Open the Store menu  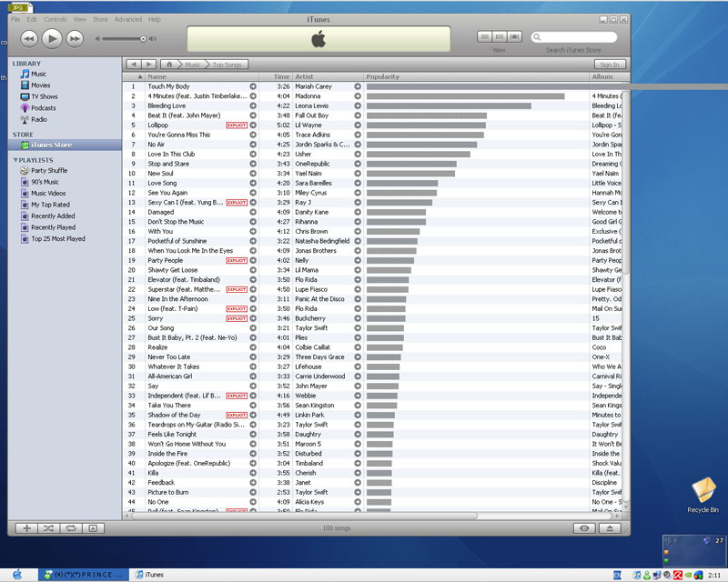pyautogui.click(x=100, y=19)
